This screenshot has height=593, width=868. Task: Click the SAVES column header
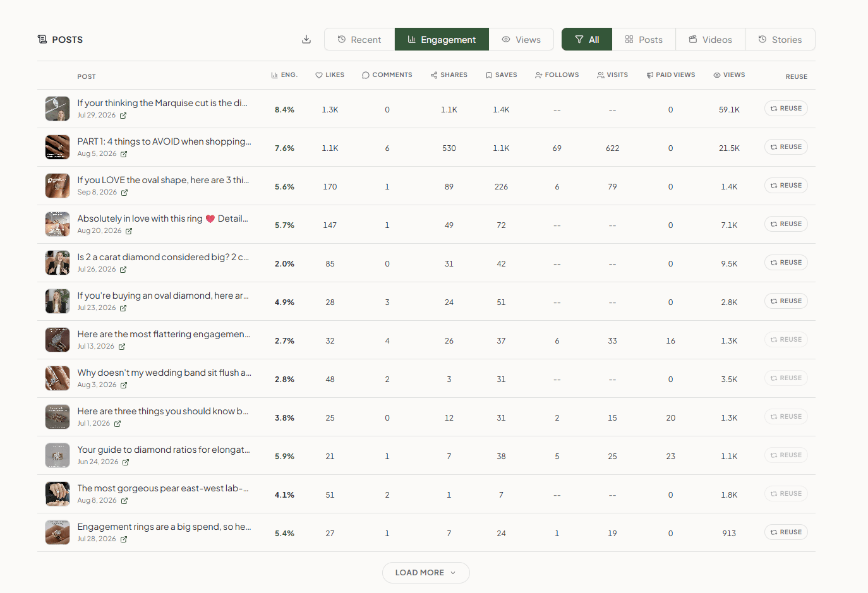click(501, 75)
